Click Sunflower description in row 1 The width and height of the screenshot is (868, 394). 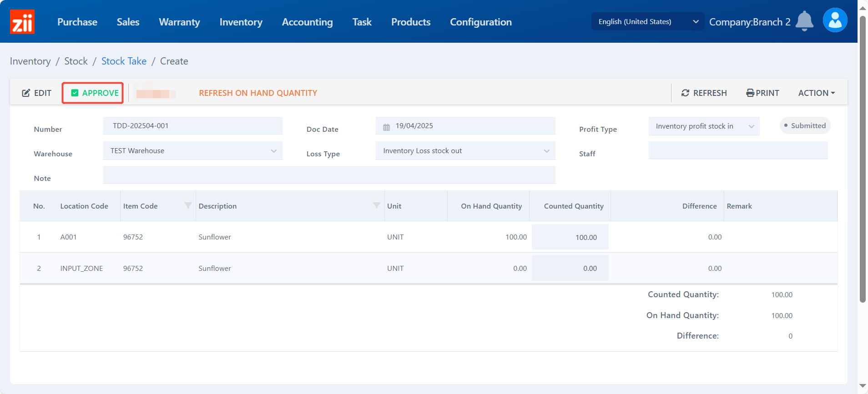(215, 237)
